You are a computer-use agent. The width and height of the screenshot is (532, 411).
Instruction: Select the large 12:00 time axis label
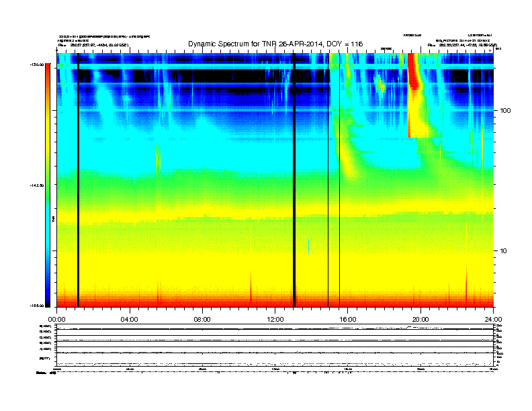pyautogui.click(x=275, y=320)
